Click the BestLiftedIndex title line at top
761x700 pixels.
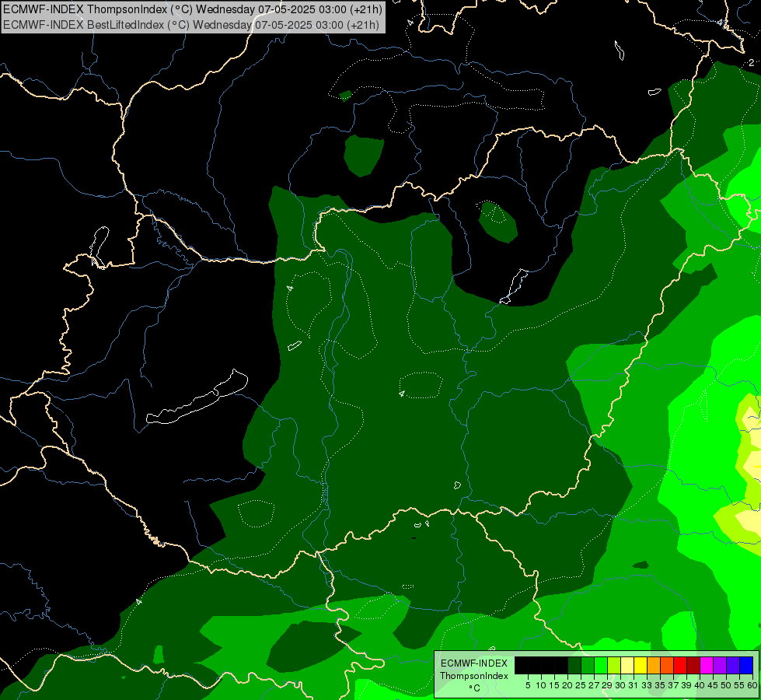191,24
